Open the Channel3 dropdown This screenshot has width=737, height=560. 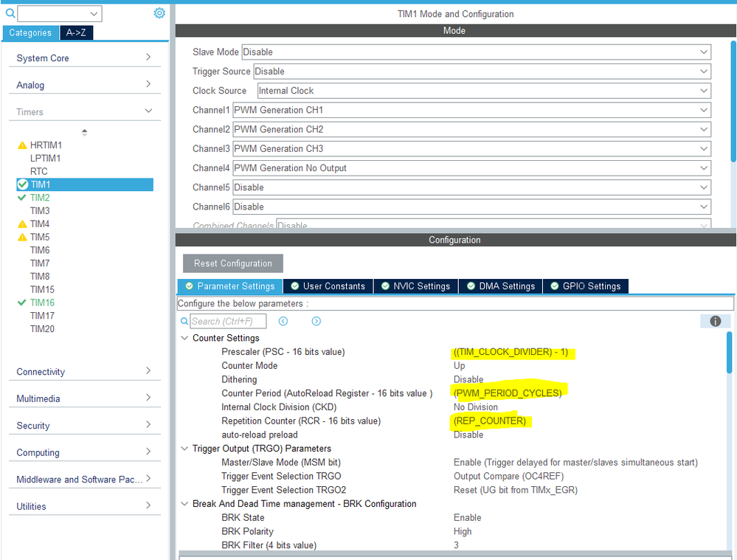pyautogui.click(x=471, y=148)
